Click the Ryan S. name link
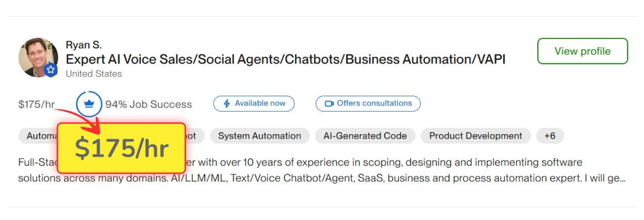 tap(84, 45)
